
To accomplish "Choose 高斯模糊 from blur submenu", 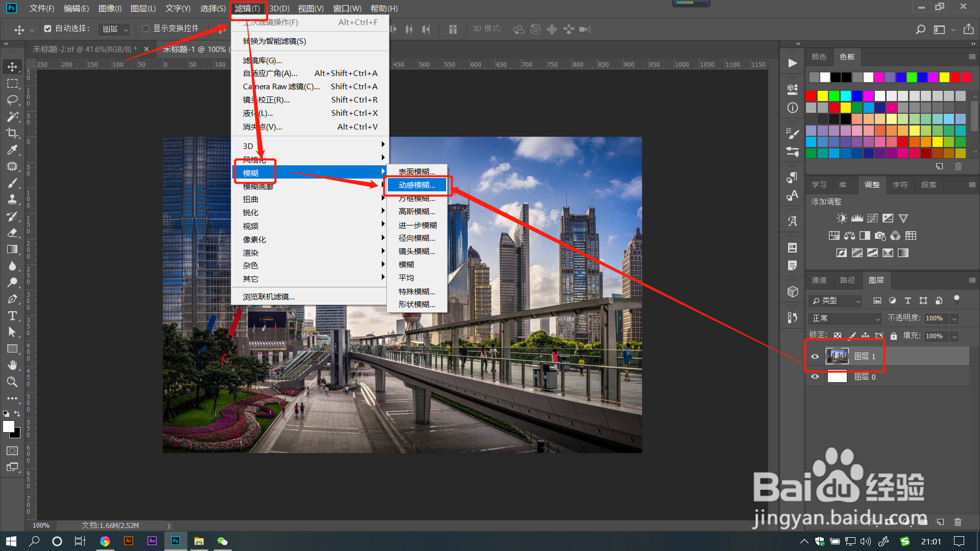I will [x=416, y=212].
